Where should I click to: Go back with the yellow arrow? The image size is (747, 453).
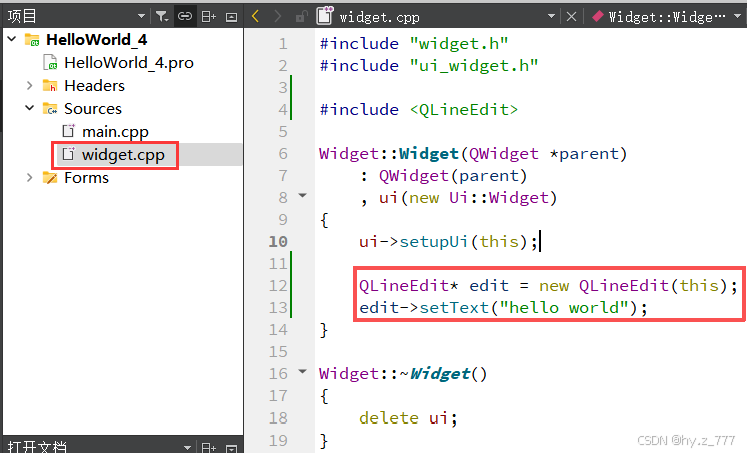point(255,17)
